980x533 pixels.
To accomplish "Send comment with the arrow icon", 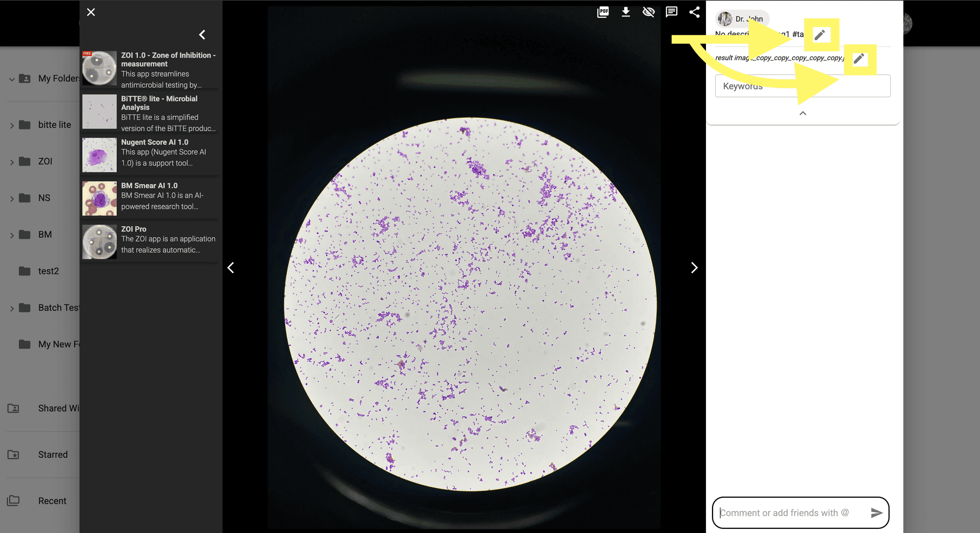I will click(x=876, y=513).
